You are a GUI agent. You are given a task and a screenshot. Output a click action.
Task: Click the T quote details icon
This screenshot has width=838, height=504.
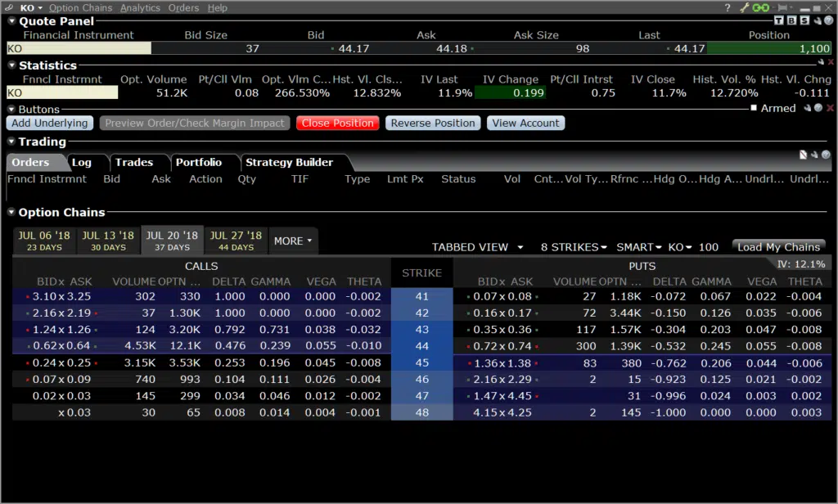[779, 20]
